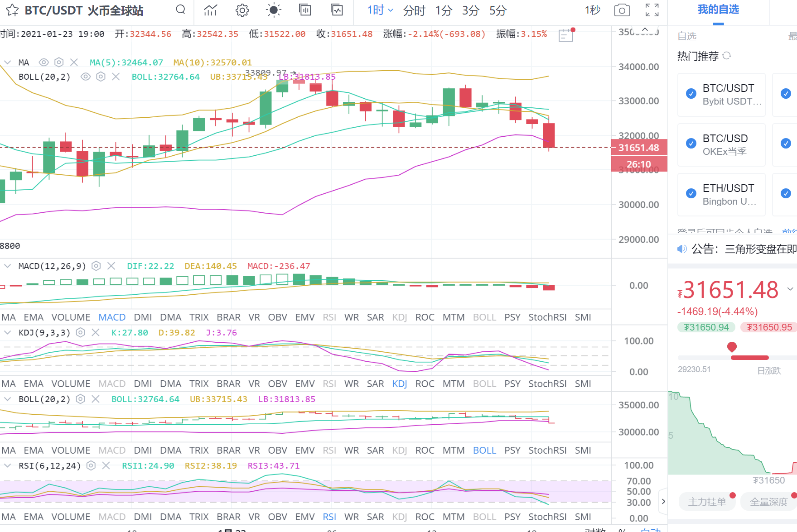Screen dimensions: 797x532
Task: Open search with the magnifier icon
Action: 180,10
